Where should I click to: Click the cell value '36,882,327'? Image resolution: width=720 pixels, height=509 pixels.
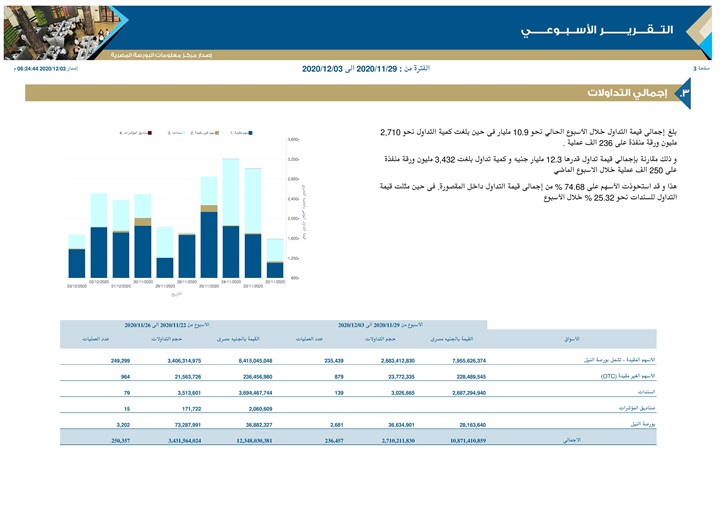pos(259,425)
